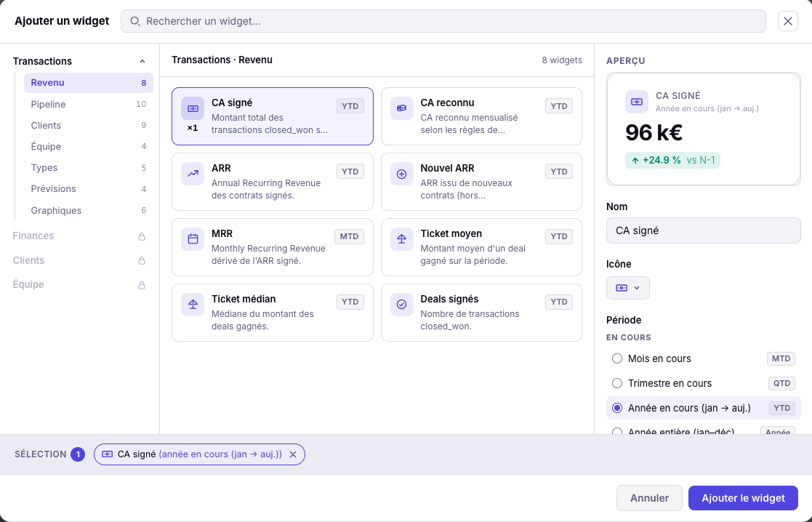
Task: Remove CA signé chip from selection
Action: [293, 454]
